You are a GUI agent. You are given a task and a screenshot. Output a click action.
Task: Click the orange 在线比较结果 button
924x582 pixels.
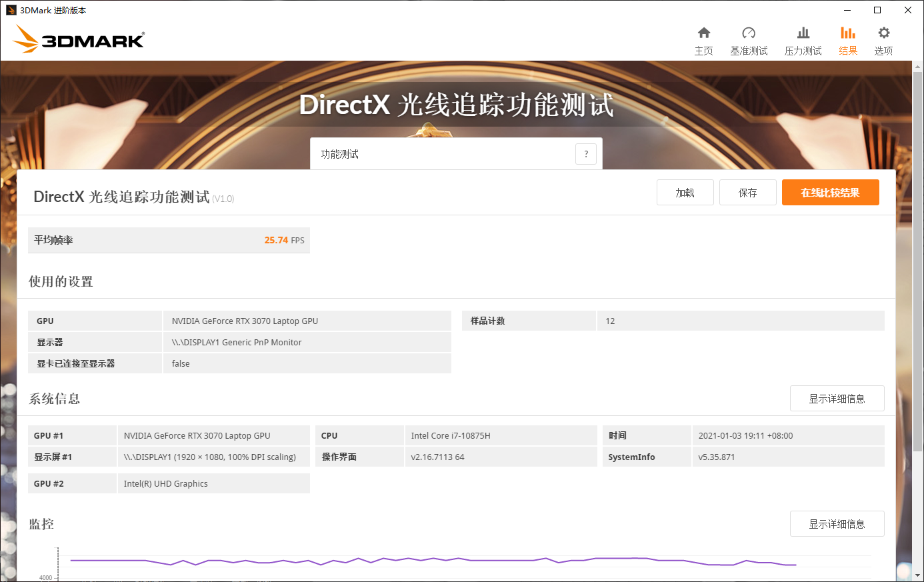pos(830,193)
